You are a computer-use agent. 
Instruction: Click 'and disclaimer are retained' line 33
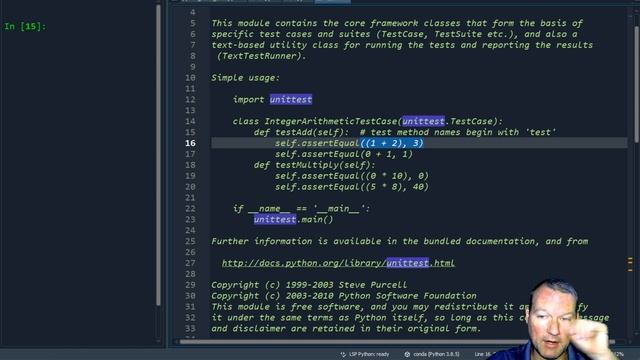tap(346, 329)
